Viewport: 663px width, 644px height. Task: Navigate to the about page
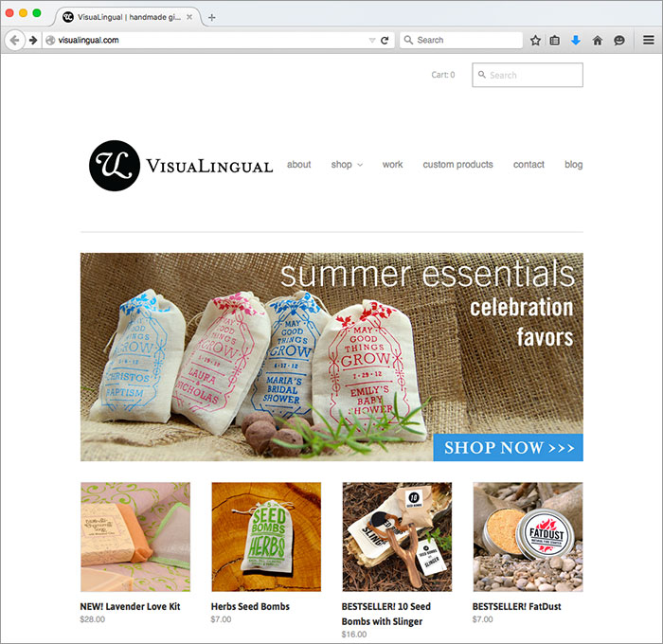(x=299, y=164)
